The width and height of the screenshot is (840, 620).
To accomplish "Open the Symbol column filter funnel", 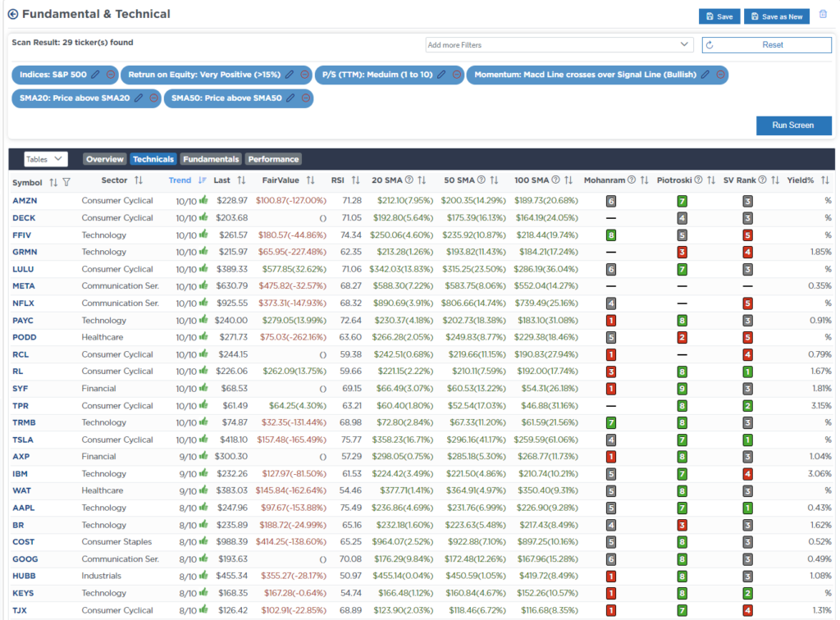I will (66, 183).
